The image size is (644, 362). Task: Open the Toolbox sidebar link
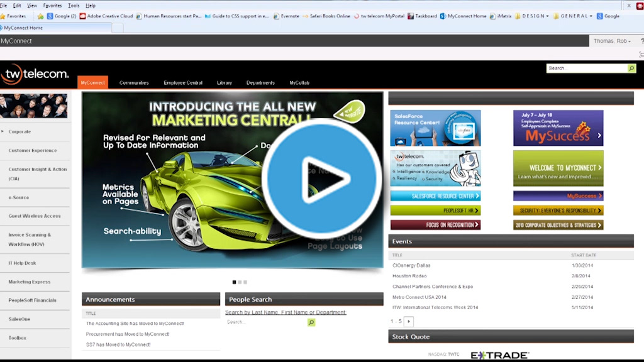click(17, 338)
